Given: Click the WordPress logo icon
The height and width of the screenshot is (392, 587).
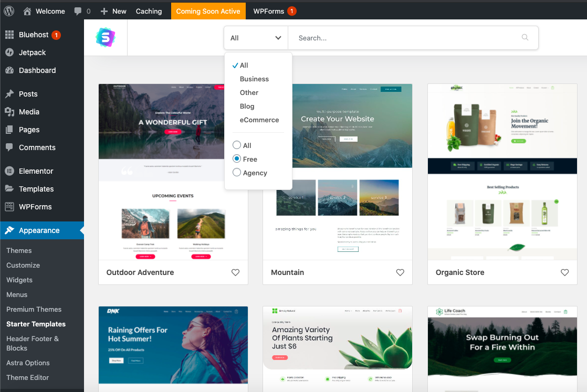Looking at the screenshot, I should (9, 11).
